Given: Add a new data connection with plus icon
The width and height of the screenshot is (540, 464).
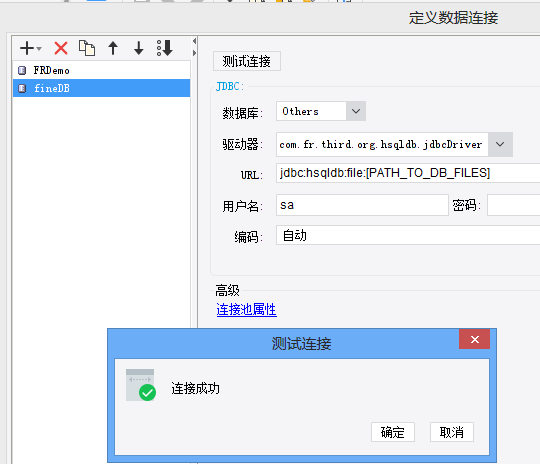Looking at the screenshot, I should pyautogui.click(x=27, y=48).
